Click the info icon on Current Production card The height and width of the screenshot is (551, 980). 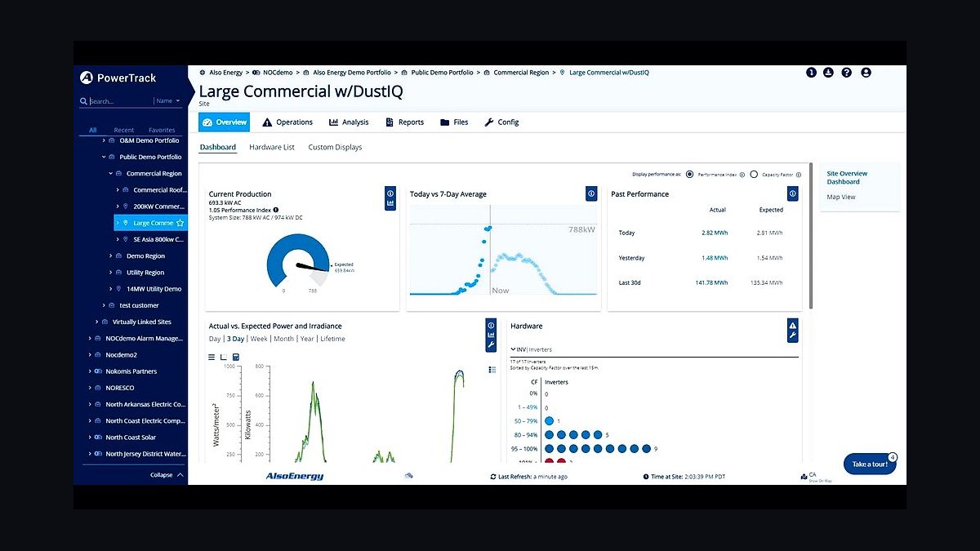click(x=390, y=193)
